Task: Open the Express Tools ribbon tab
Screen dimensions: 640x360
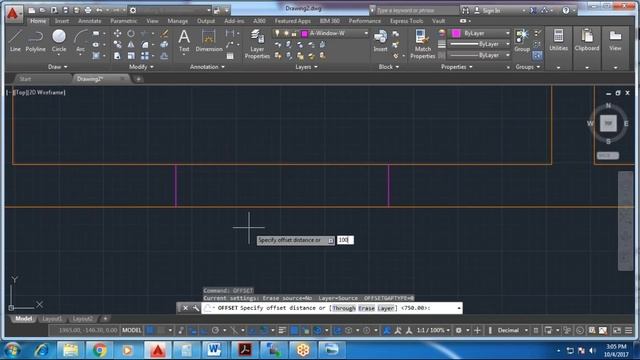Action: tap(406, 21)
